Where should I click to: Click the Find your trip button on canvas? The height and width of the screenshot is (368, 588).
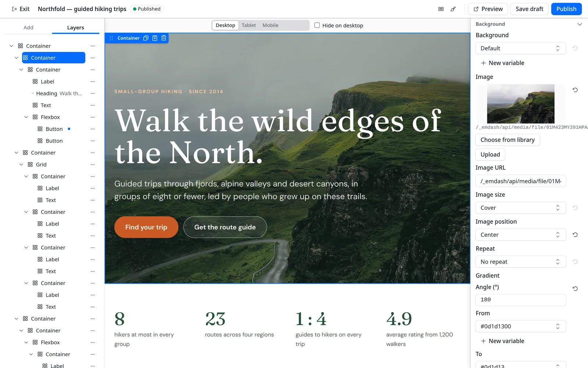pyautogui.click(x=146, y=227)
